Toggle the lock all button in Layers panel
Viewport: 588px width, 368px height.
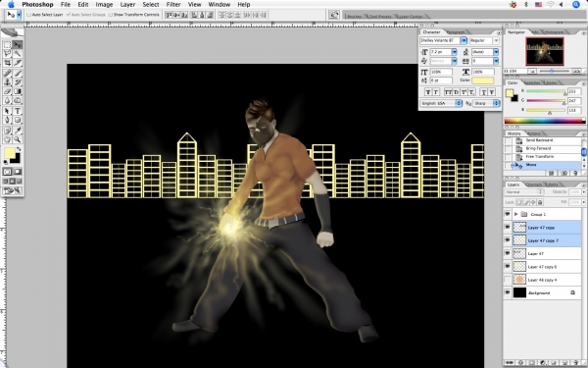[x=540, y=202]
